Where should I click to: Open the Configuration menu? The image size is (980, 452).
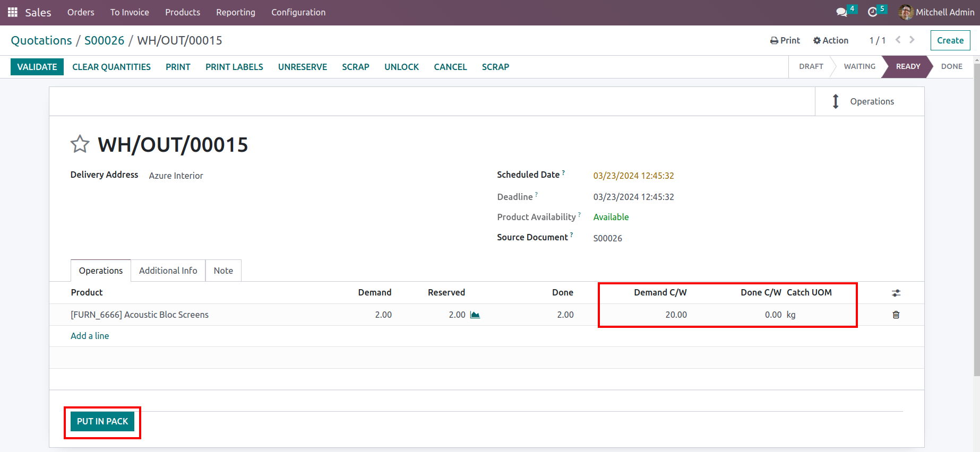click(298, 12)
